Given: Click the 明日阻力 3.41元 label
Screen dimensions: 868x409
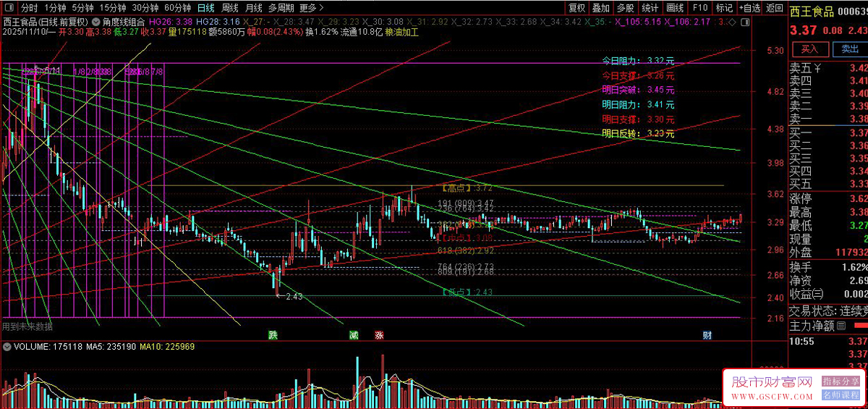Looking at the screenshot, I should click(638, 104).
